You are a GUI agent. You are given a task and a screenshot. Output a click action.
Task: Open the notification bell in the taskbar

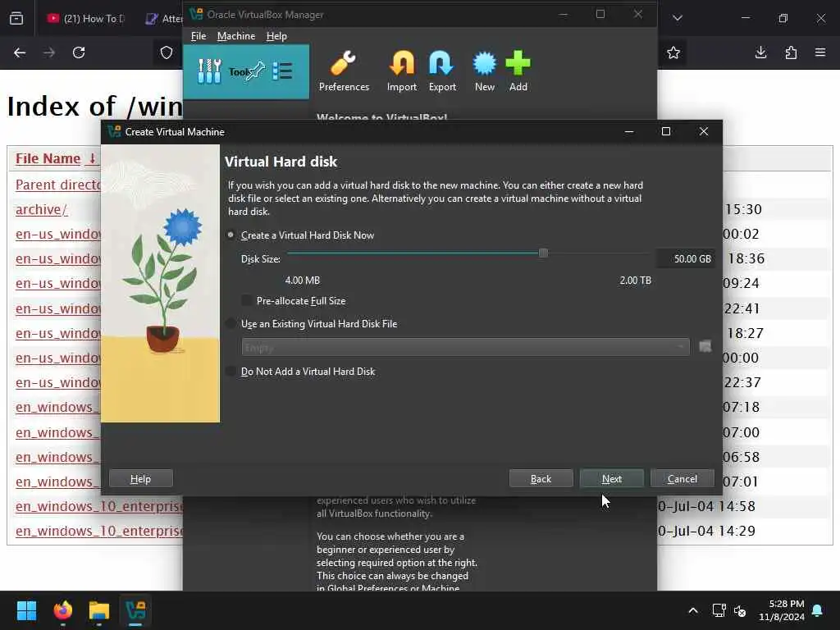click(818, 610)
